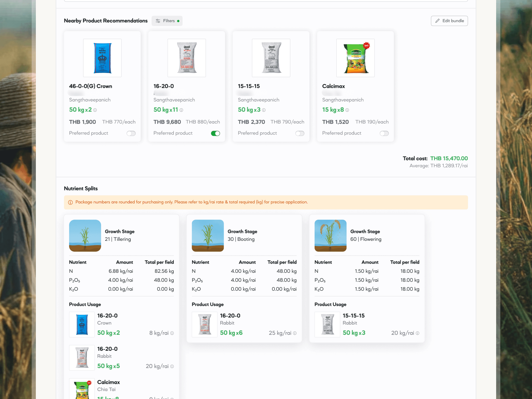Select the Tillering growth stage illustration

pos(85,236)
